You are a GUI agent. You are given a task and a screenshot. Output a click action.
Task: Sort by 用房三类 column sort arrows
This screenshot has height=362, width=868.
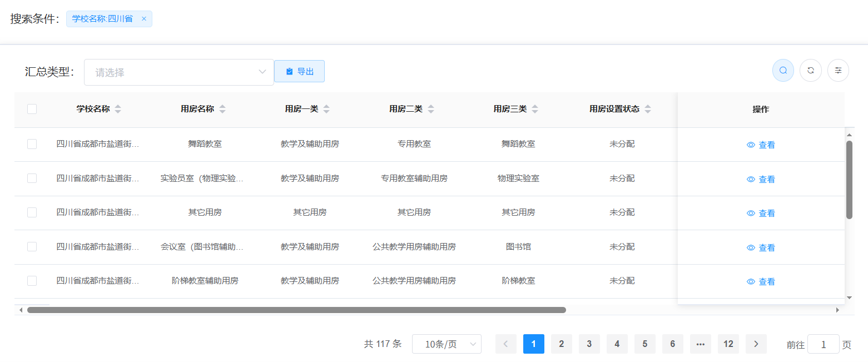(535, 110)
